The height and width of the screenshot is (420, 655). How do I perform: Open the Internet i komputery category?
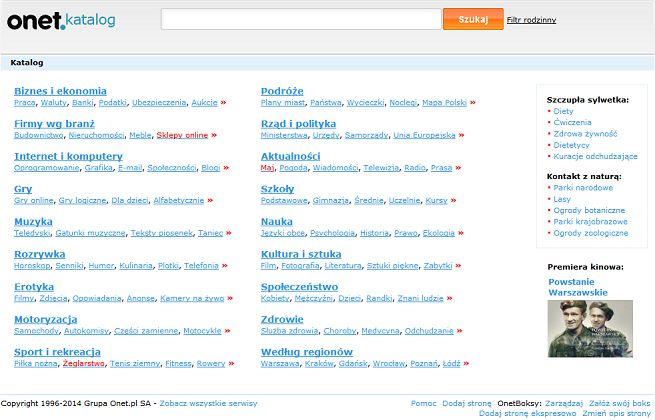pos(68,156)
